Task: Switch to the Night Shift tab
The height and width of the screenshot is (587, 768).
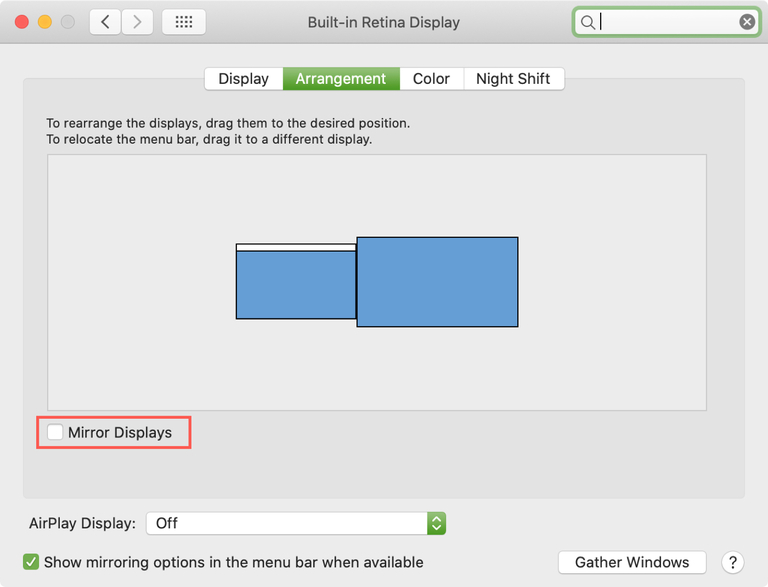Action: [513, 79]
